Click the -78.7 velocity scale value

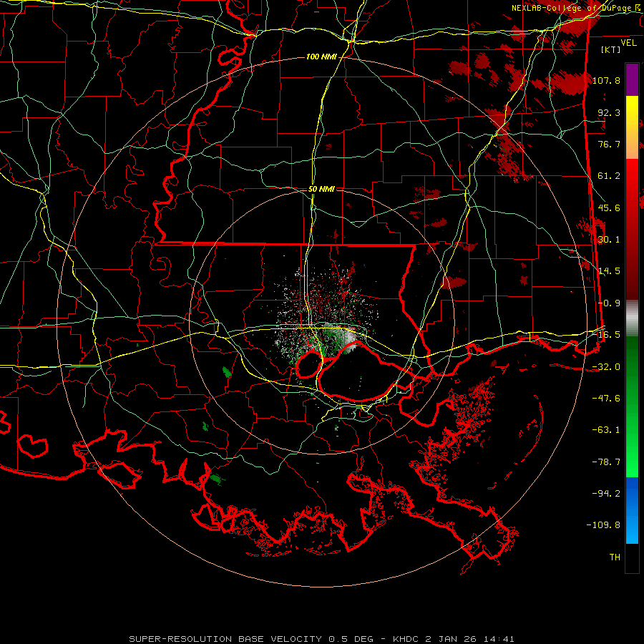point(606,462)
